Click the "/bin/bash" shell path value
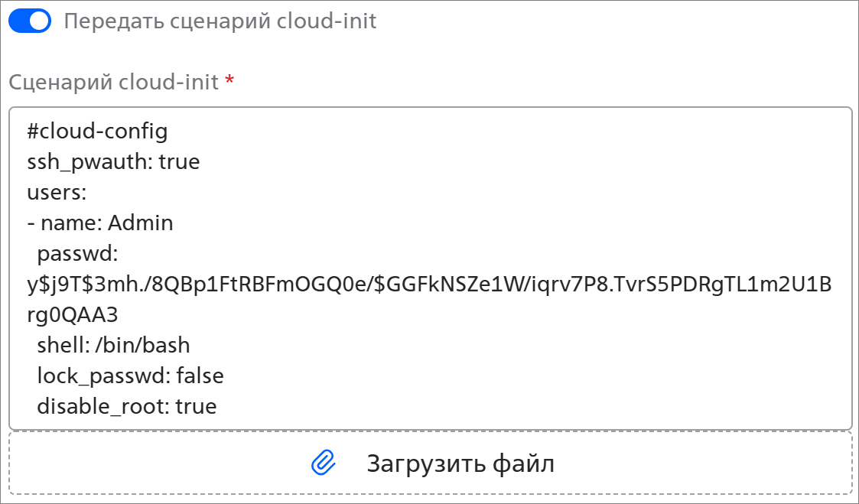This screenshot has height=504, width=859. pyautogui.click(x=142, y=345)
